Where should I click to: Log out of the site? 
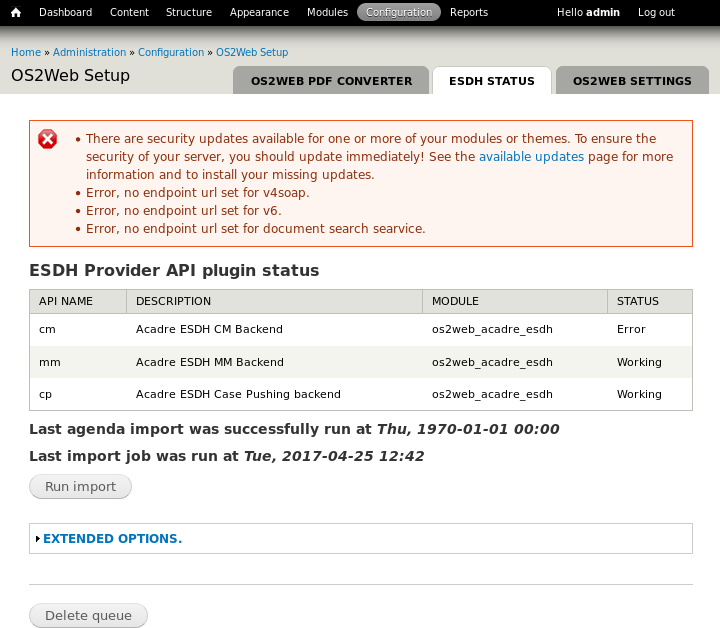pyautogui.click(x=656, y=12)
